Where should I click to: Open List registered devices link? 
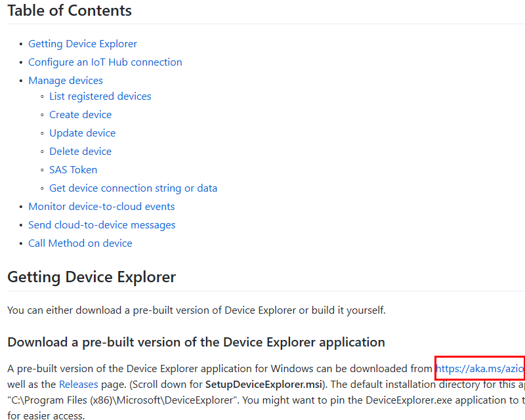(x=100, y=96)
